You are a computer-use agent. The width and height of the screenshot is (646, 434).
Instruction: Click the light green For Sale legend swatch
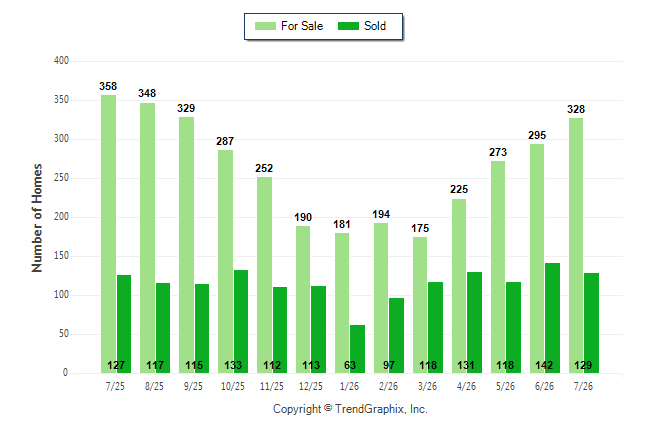tap(265, 26)
